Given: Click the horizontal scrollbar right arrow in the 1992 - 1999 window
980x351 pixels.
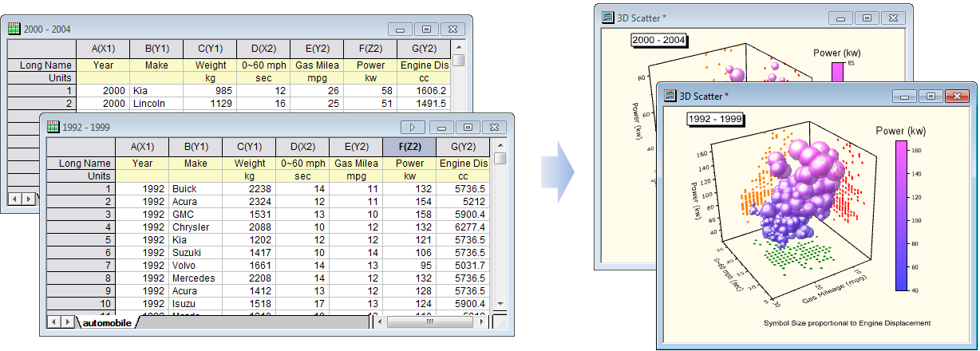Looking at the screenshot, I should click(480, 321).
